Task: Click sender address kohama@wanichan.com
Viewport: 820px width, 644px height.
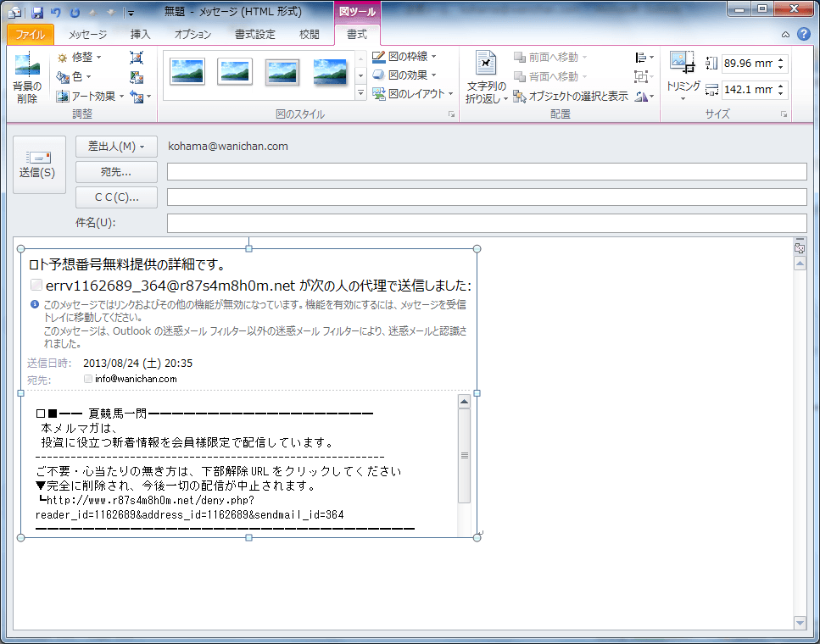Action: (x=228, y=147)
